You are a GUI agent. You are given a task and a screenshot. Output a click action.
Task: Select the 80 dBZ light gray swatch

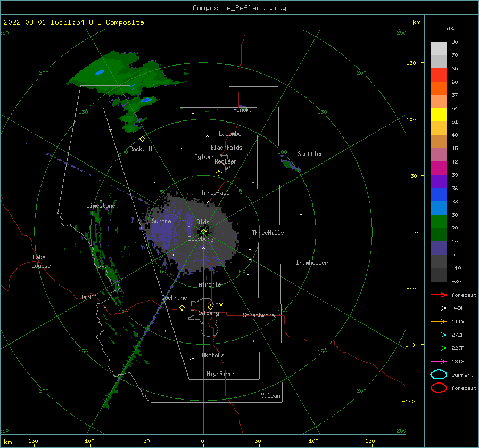(439, 48)
